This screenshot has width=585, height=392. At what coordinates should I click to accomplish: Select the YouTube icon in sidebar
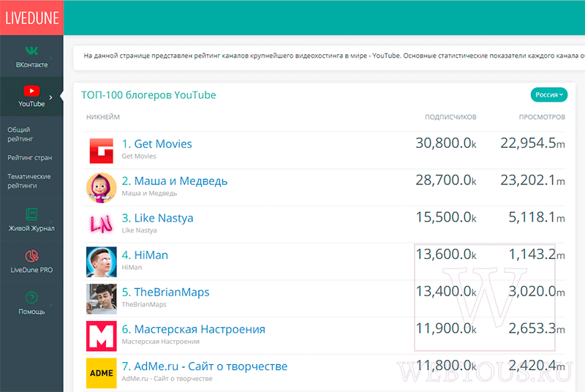(31, 91)
